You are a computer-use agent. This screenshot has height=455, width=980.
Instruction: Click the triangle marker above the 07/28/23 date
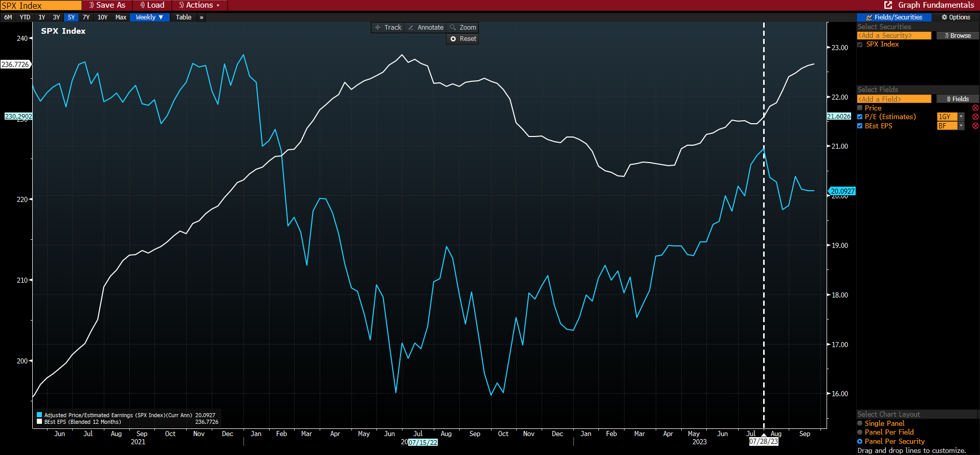coord(764,435)
